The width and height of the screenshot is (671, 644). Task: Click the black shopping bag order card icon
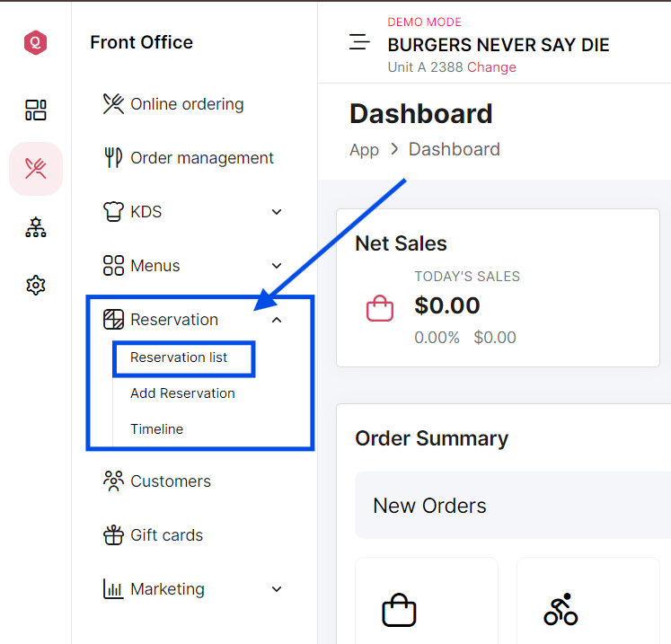(399, 610)
